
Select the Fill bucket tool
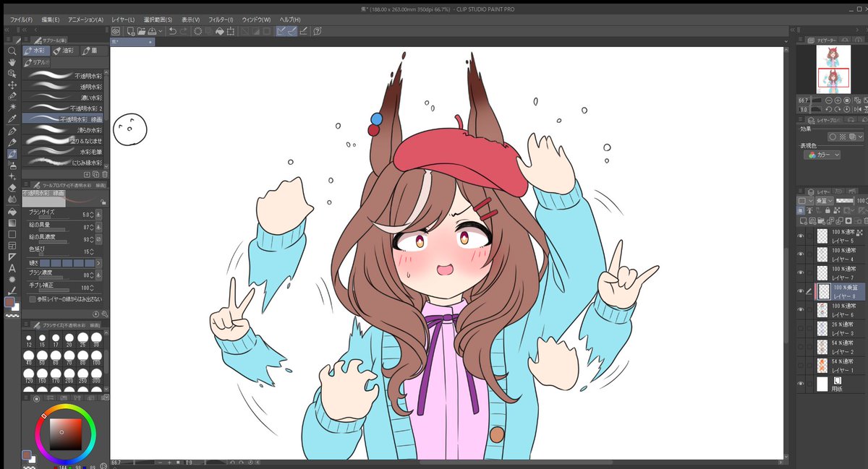(12, 211)
